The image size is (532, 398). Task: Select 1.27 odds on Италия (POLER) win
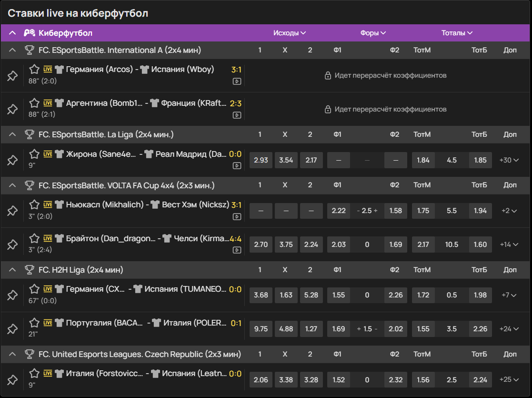pyautogui.click(x=310, y=329)
